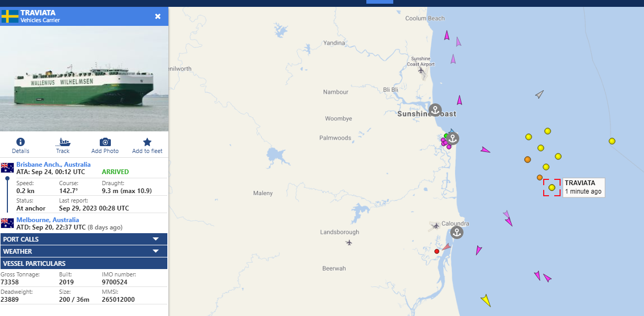
Task: Toggle the VESSEL PARTICULARS section header
Action: 84,263
